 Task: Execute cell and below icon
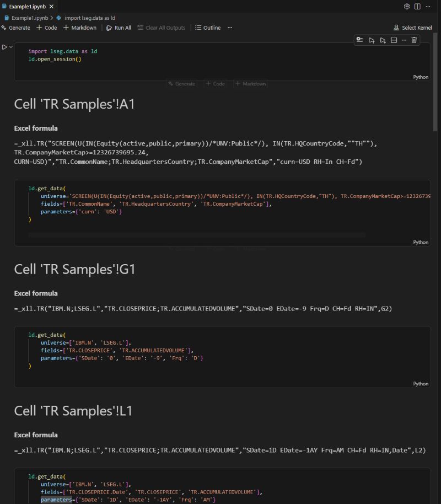pos(383,40)
